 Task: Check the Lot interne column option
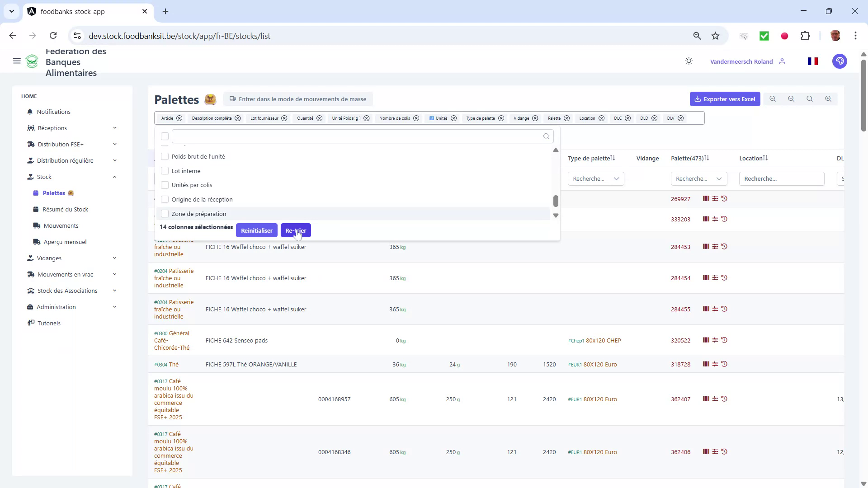[x=165, y=170]
